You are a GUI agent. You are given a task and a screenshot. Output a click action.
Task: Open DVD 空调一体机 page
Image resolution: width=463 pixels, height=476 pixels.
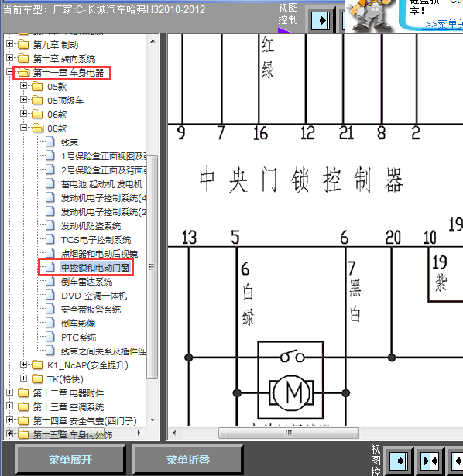(x=94, y=296)
